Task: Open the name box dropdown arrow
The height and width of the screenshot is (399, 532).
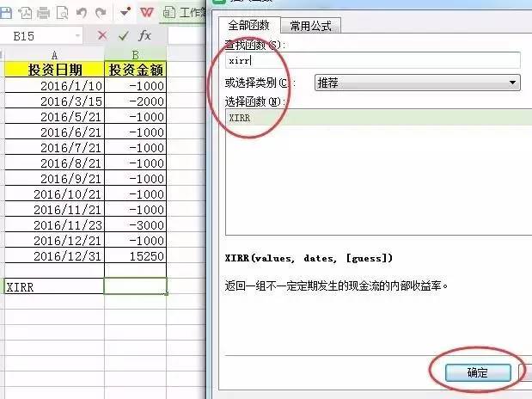Action: tap(77, 35)
